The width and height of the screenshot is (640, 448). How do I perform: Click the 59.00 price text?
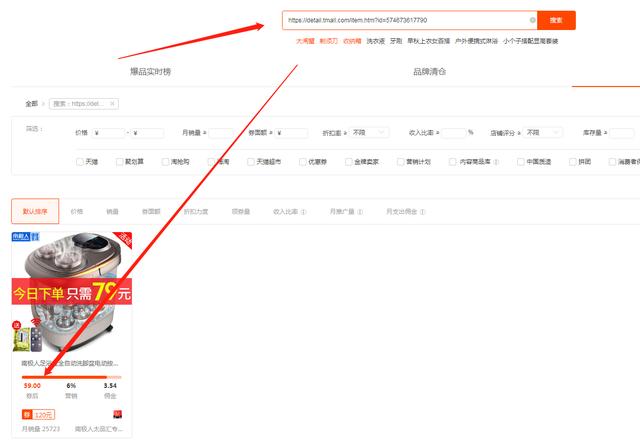(32, 386)
